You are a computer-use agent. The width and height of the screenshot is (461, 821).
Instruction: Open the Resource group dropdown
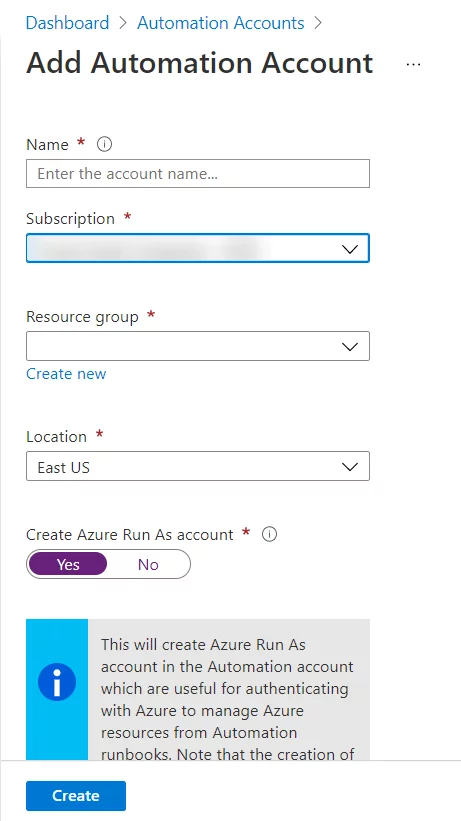tap(197, 346)
